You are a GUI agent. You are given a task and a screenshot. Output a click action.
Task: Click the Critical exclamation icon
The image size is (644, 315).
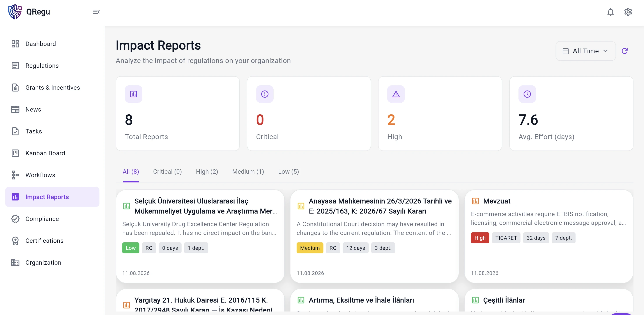[x=265, y=94]
